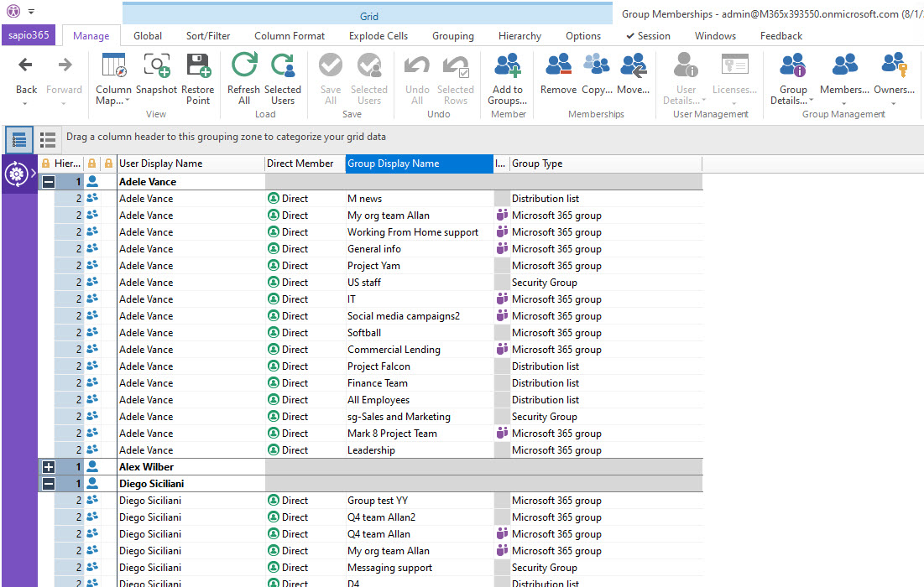The height and width of the screenshot is (587, 924).
Task: Click the Owners icon in Group Management
Action: pos(894,66)
